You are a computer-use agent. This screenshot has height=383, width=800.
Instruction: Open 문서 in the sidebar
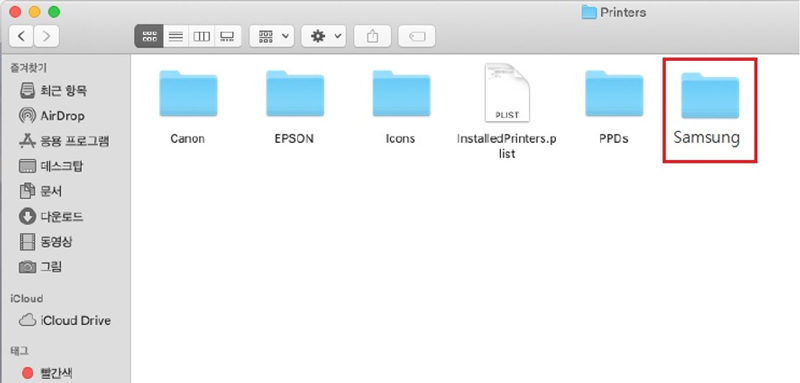coord(40,191)
